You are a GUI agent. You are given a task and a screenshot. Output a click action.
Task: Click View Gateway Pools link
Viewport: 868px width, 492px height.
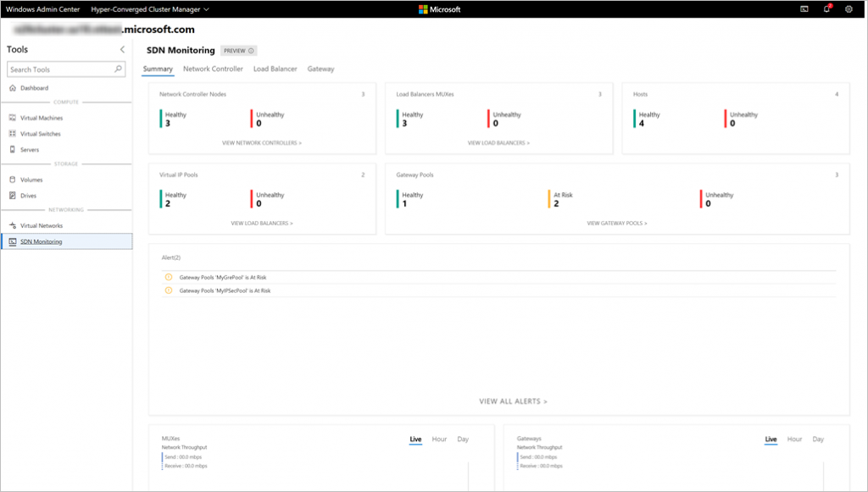click(617, 224)
